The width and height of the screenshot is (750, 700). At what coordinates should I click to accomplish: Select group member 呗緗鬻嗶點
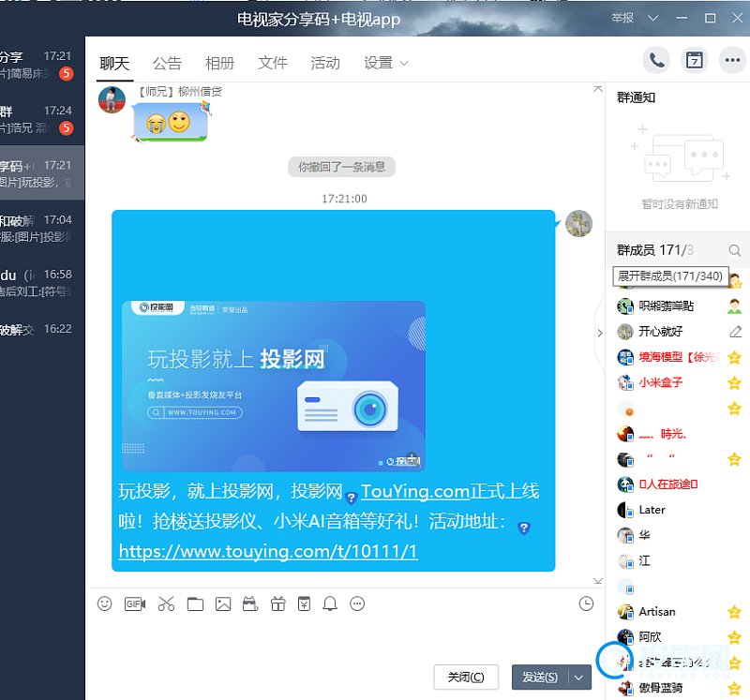point(667,306)
